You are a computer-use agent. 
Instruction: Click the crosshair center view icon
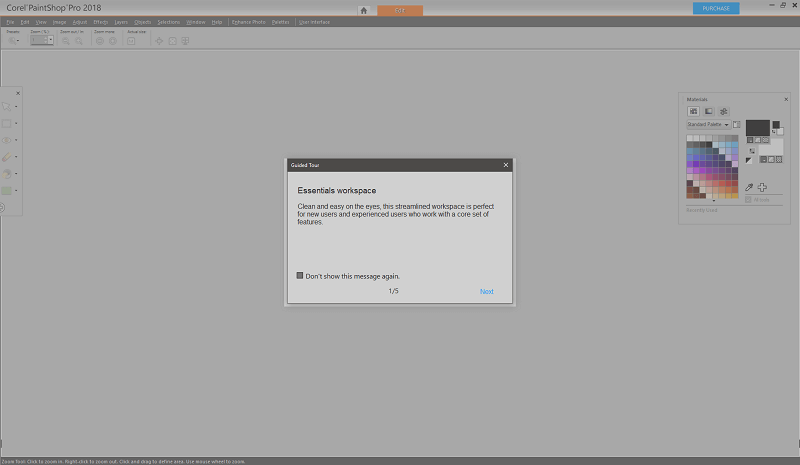pos(159,41)
